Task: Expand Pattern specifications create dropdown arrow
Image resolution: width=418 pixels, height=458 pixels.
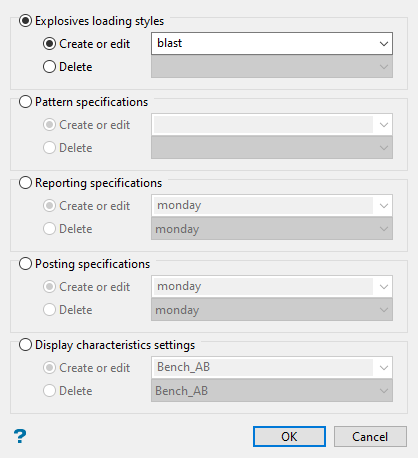Action: pos(384,125)
